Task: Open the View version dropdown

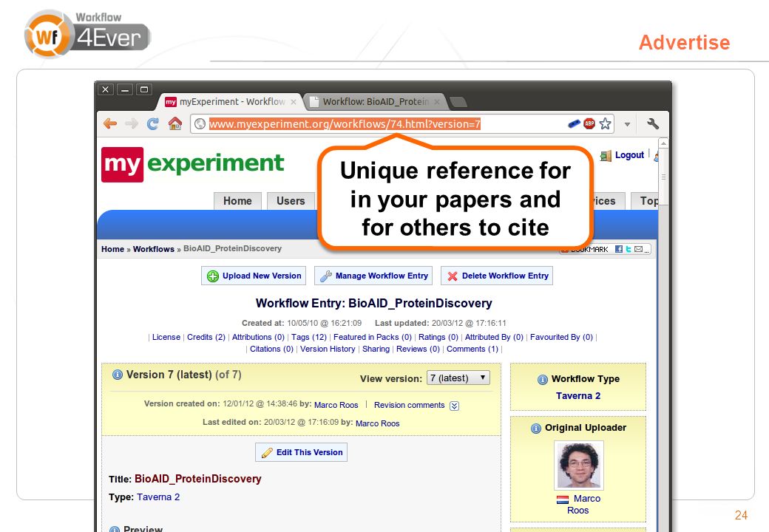Action: coord(458,378)
